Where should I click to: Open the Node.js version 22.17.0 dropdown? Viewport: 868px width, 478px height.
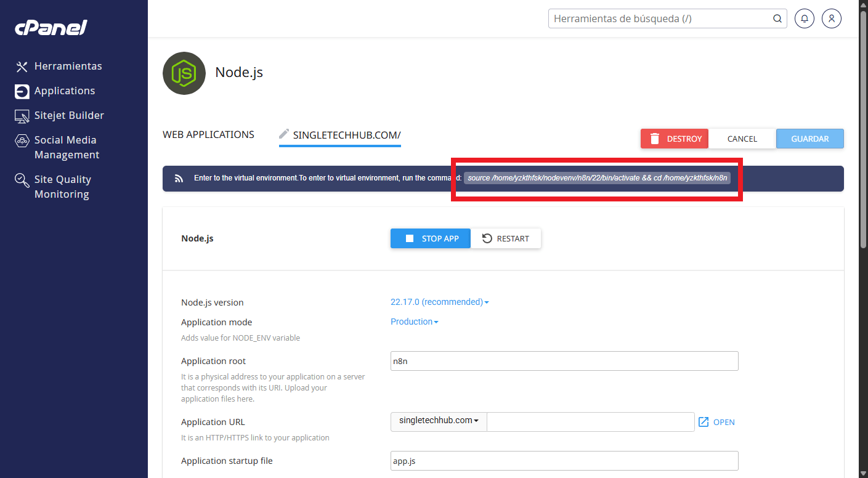pyautogui.click(x=440, y=302)
